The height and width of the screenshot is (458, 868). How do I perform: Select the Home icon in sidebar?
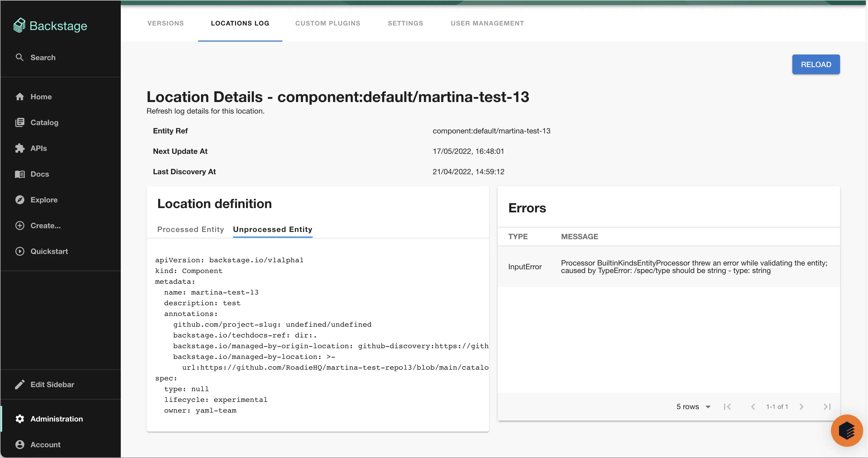(20, 97)
